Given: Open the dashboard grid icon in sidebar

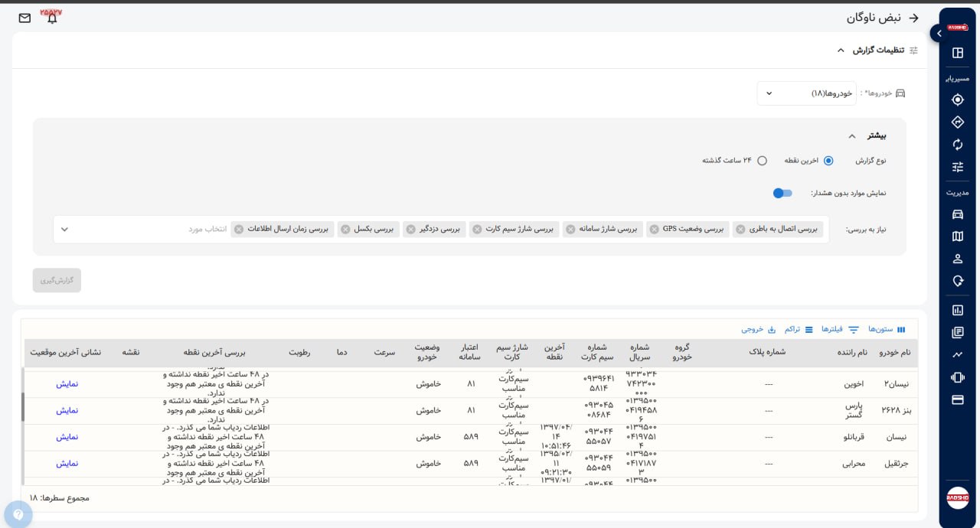Looking at the screenshot, I should point(957,53).
